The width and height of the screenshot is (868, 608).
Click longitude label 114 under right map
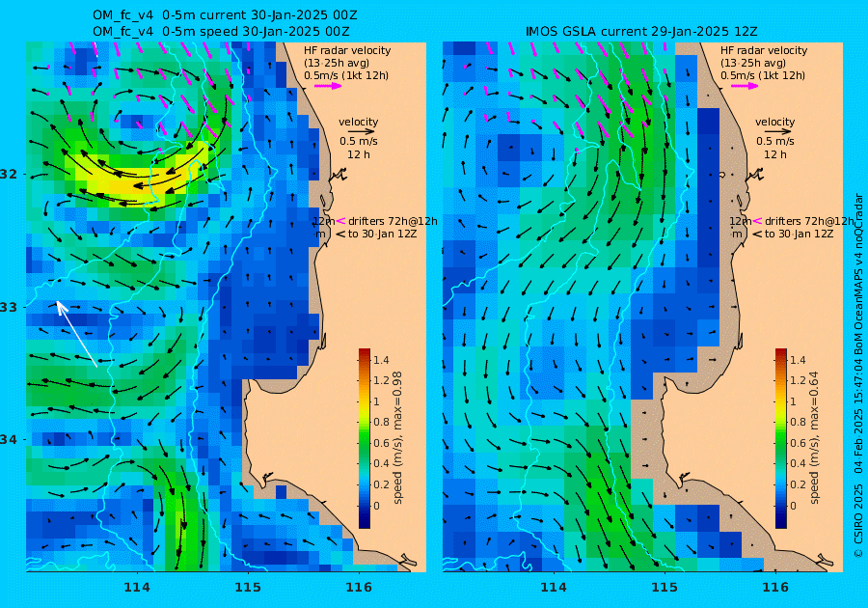553,587
